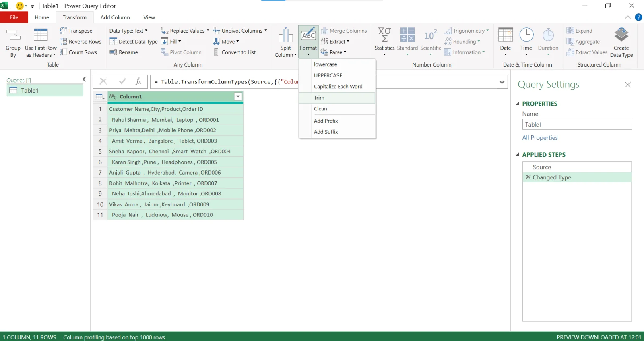Image resolution: width=644 pixels, height=341 pixels.
Task: Click the Column1 ABC type icon
Action: [113, 96]
